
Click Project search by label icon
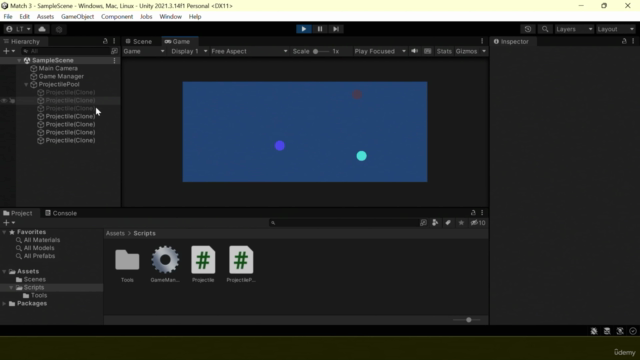pyautogui.click(x=448, y=223)
